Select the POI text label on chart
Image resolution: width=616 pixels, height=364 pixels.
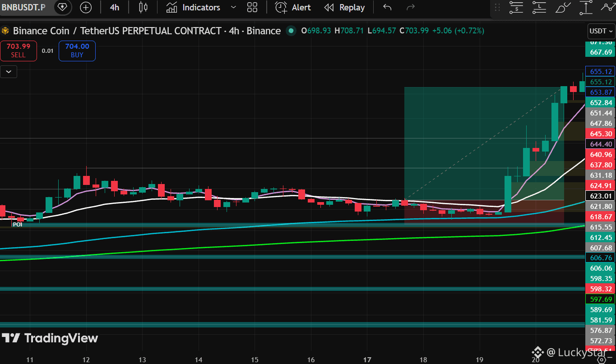[17, 224]
